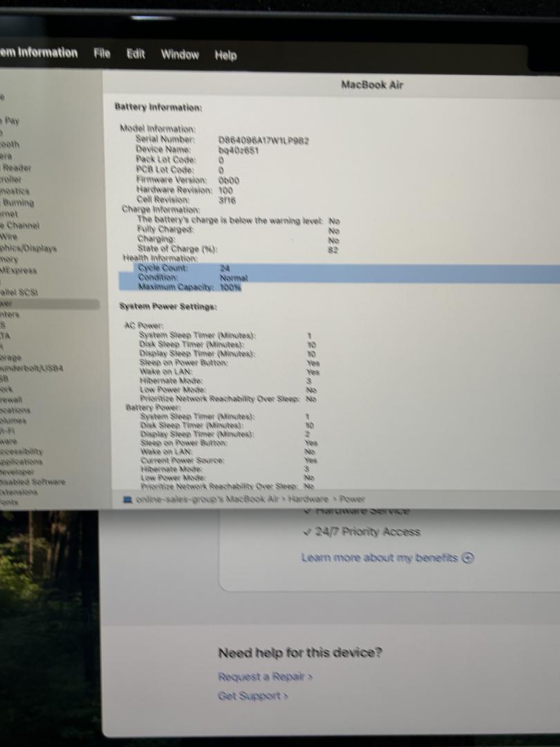Select Storage in the sidebar
Screen dimensions: 560x747
pyautogui.click(x=11, y=357)
